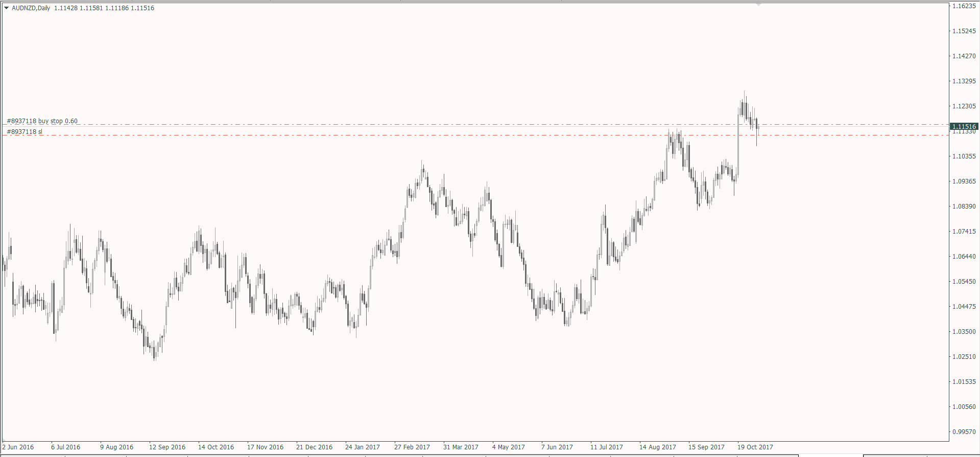980x457 pixels.
Task: Select the '#8937118 buy stop 0.60' order label
Action: click(x=42, y=121)
